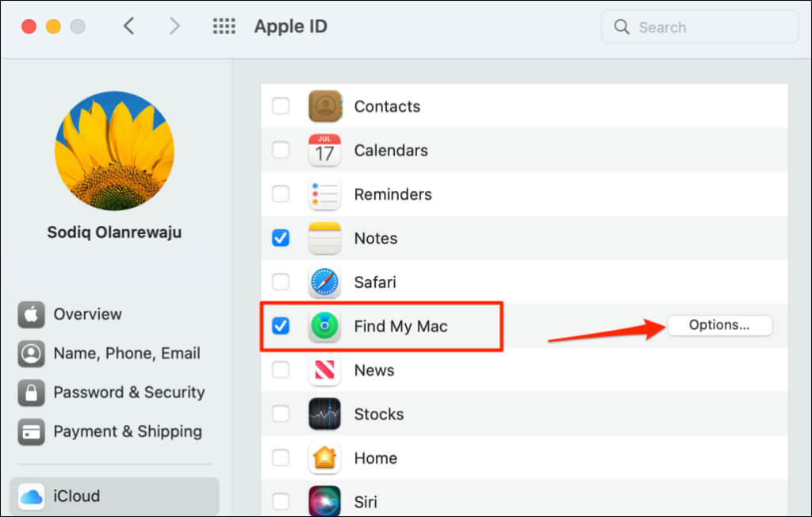Screen dimensions: 812x517
Task: Click the magnifying glass search icon
Action: pyautogui.click(x=622, y=27)
